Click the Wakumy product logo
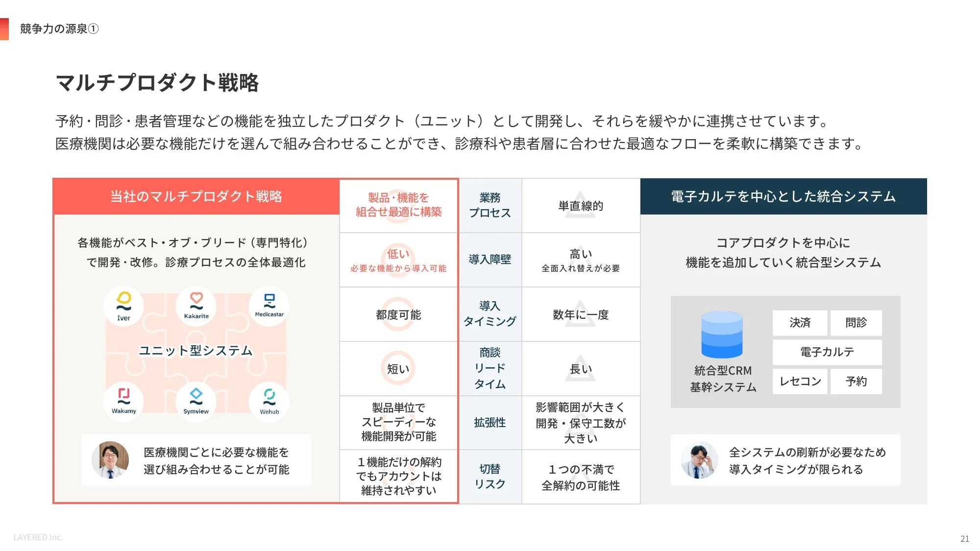This screenshot has height=551, width=980. pyautogui.click(x=123, y=401)
